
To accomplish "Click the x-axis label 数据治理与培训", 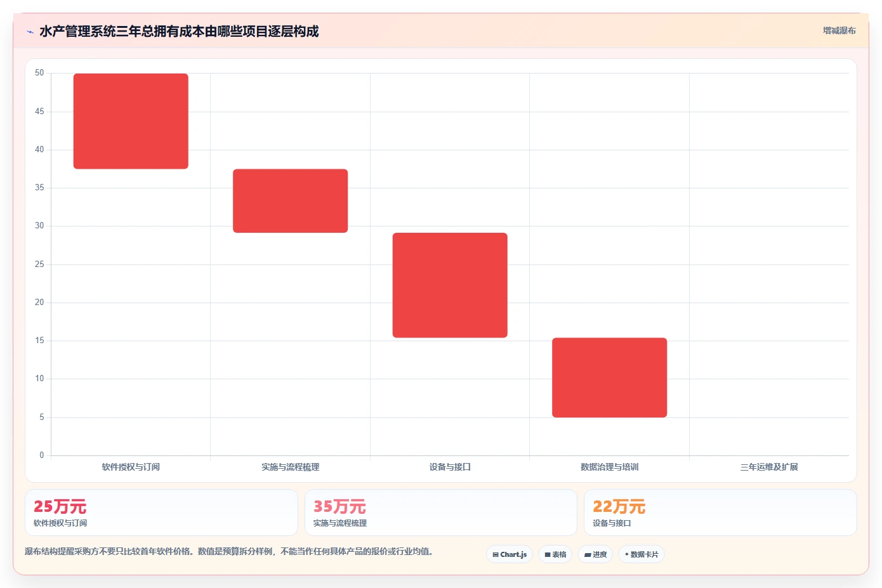I will 609,467.
